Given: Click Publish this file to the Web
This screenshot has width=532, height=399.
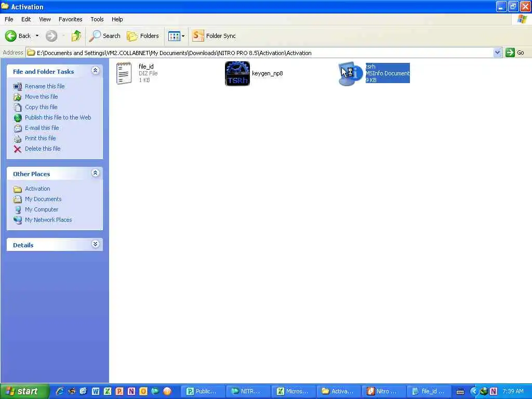Looking at the screenshot, I should (x=58, y=117).
